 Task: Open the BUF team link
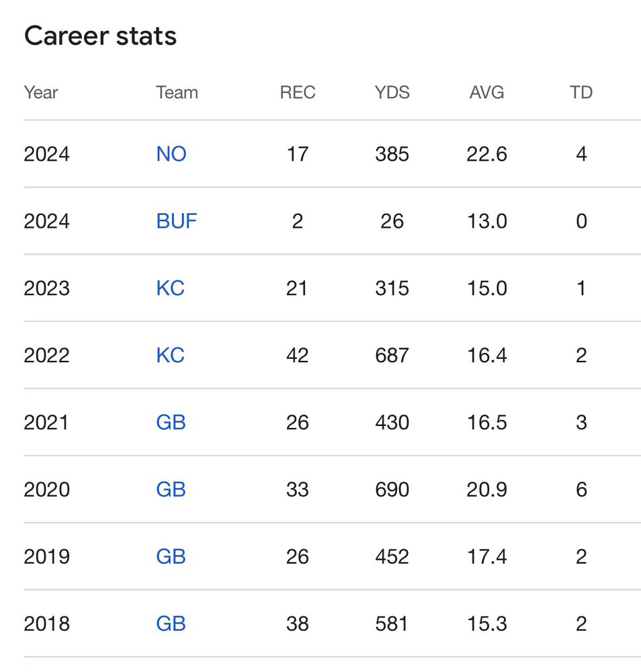(x=176, y=221)
